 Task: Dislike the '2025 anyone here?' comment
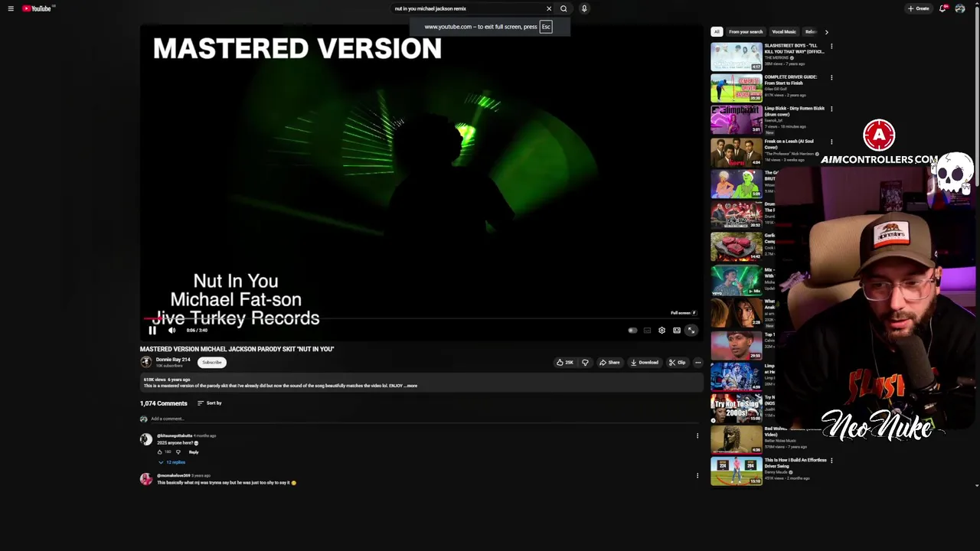click(x=178, y=452)
